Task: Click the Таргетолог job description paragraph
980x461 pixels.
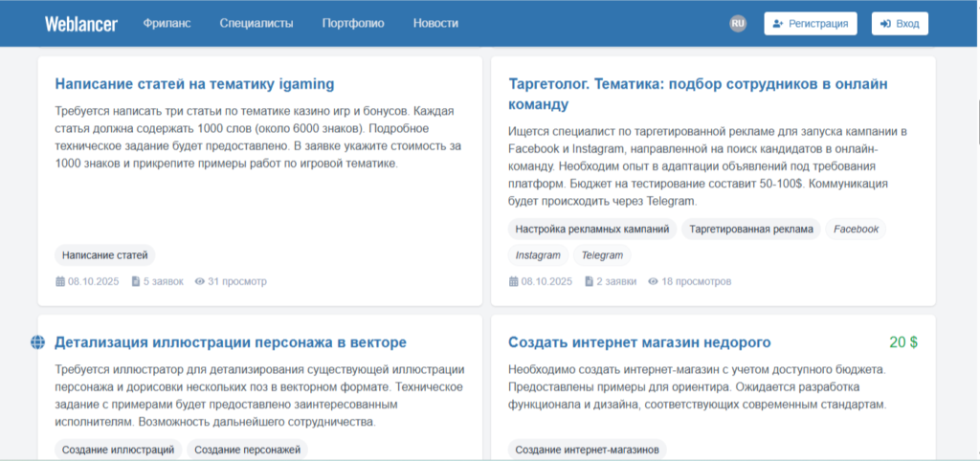Action: pos(706,166)
